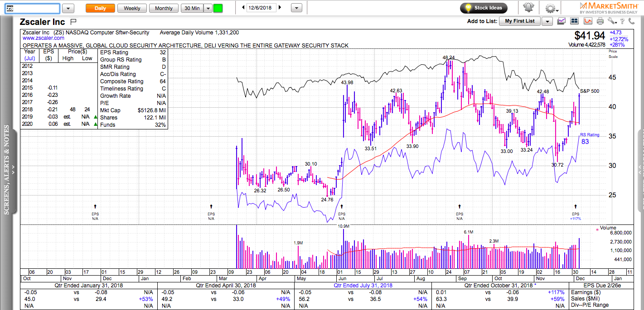Screen dimensions: 644x310
Task: Open the Stock Ideas button
Action: pyautogui.click(x=484, y=8)
